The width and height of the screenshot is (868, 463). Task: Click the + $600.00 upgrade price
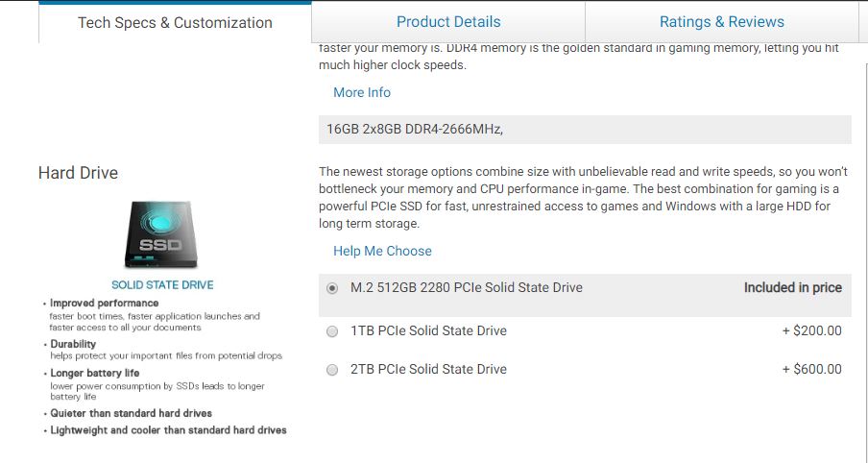tap(811, 369)
